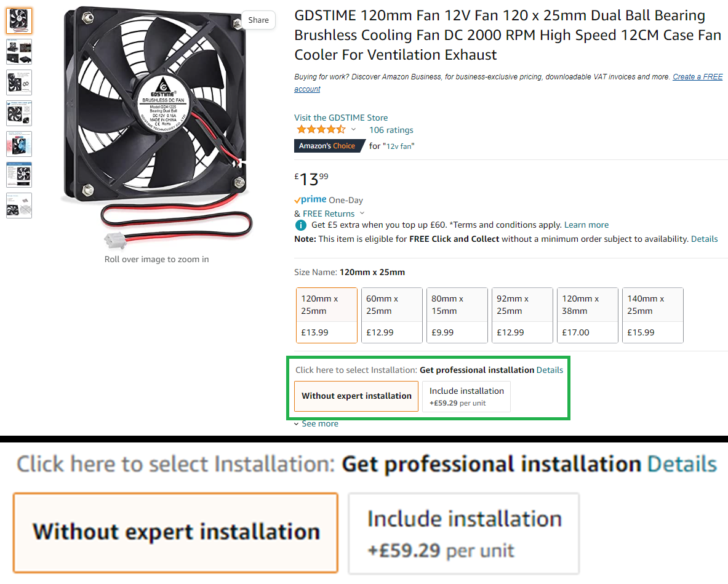The width and height of the screenshot is (728, 584).
Task: Select the 60mm x 25mm size option
Action: point(392,315)
